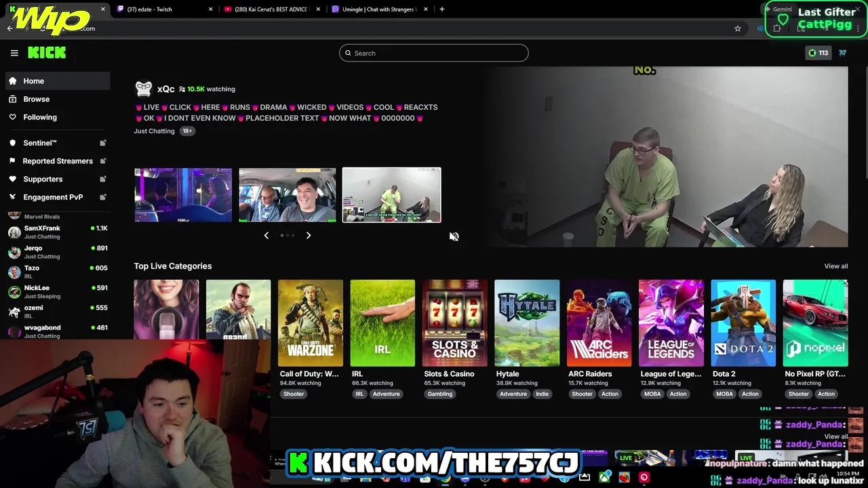Open Engagement PvP in the sidebar
The height and width of the screenshot is (488, 868).
58,197
